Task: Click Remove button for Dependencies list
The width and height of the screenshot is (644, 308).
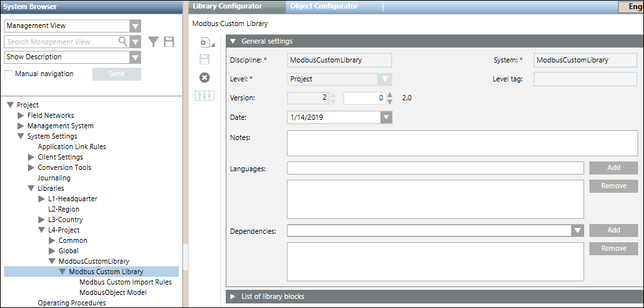Action: [613, 248]
